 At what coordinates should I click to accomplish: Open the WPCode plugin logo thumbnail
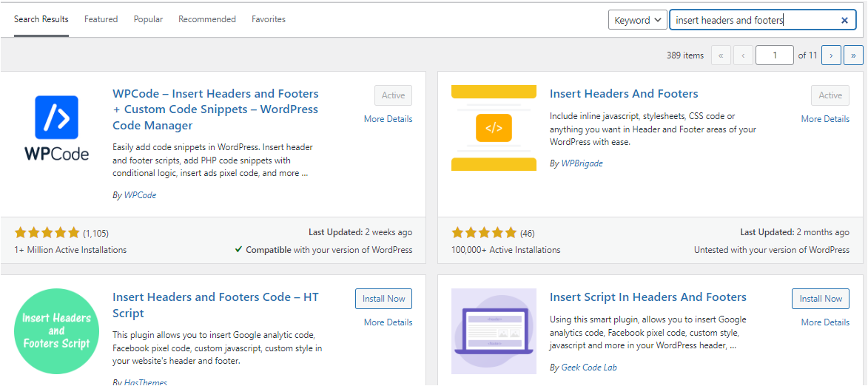(x=56, y=128)
